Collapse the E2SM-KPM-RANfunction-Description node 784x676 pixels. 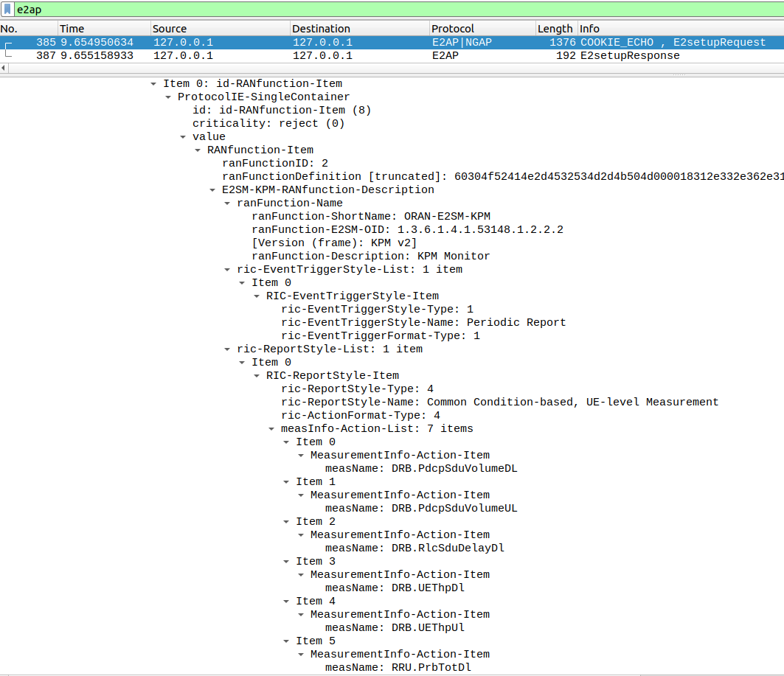(212, 190)
